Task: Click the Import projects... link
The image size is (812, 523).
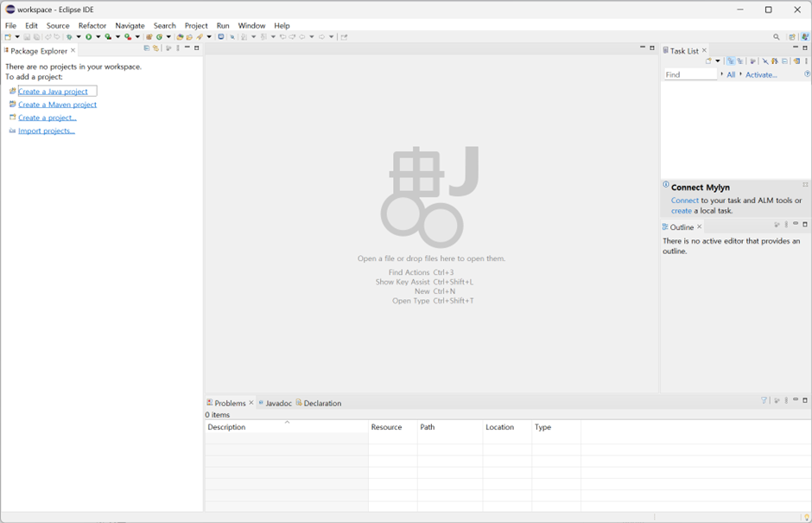Action: pyautogui.click(x=47, y=131)
